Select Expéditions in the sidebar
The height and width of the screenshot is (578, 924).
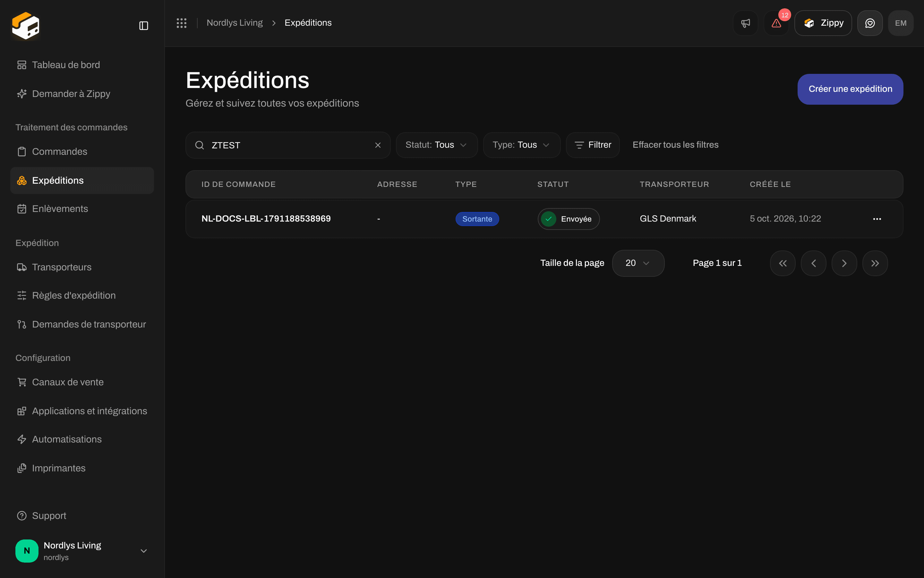coord(82,180)
